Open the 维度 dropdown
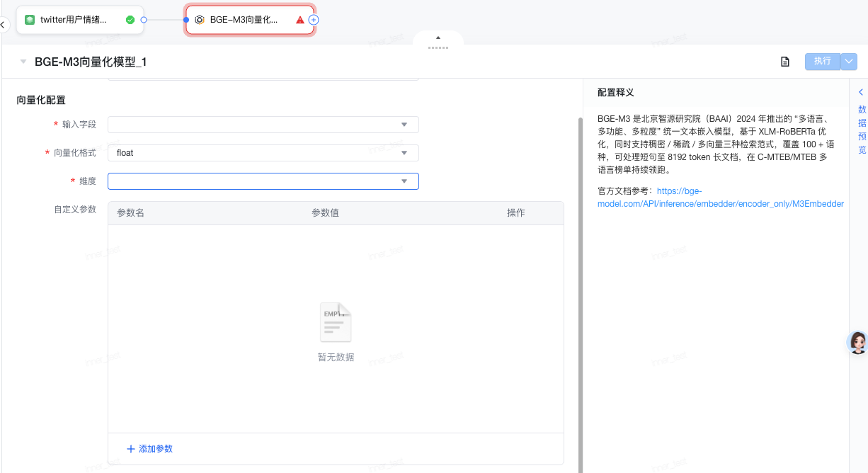 (x=263, y=181)
